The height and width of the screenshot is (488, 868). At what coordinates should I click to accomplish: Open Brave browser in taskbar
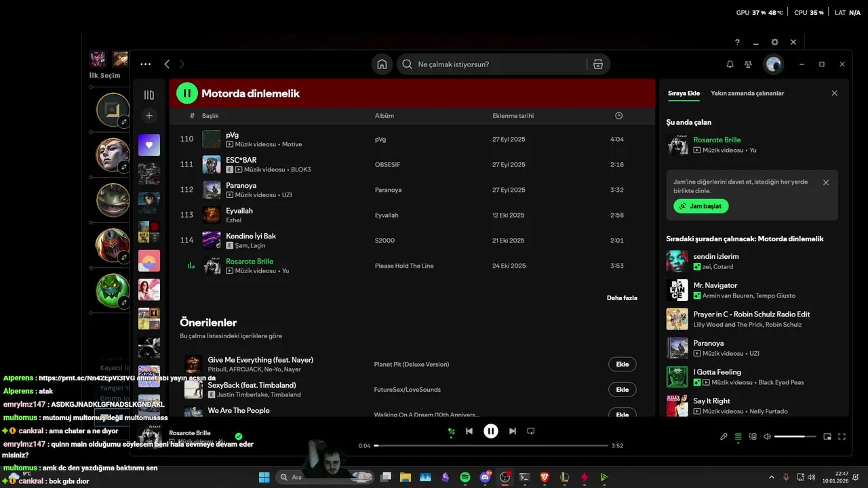(544, 477)
